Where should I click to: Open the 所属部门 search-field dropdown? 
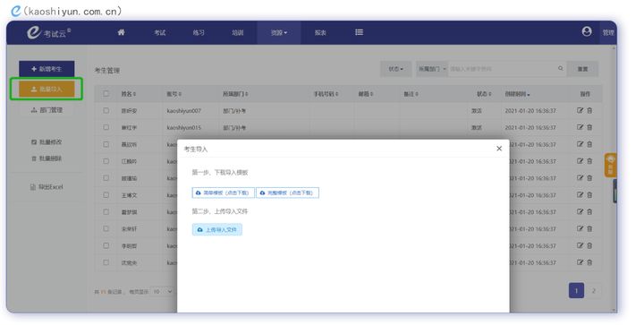(432, 69)
